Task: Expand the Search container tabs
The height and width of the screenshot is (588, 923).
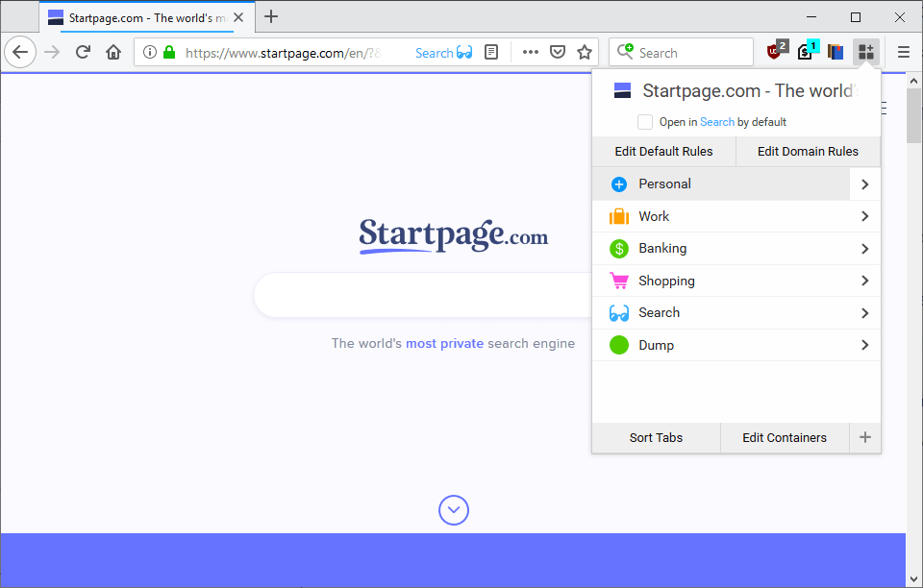Action: [864, 313]
